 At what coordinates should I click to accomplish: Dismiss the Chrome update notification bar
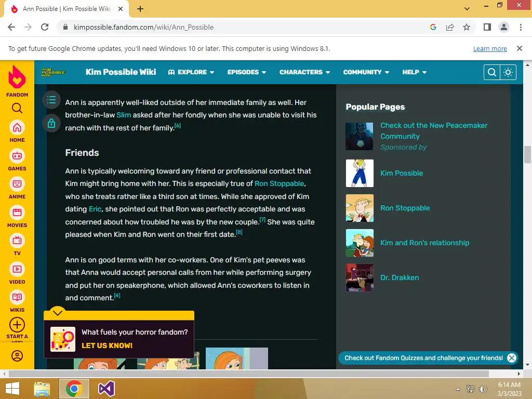(519, 48)
